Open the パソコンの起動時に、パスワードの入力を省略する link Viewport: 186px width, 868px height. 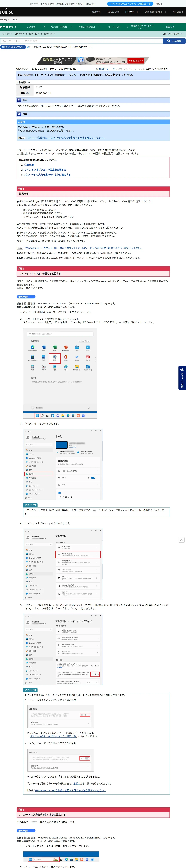tap(65, 138)
